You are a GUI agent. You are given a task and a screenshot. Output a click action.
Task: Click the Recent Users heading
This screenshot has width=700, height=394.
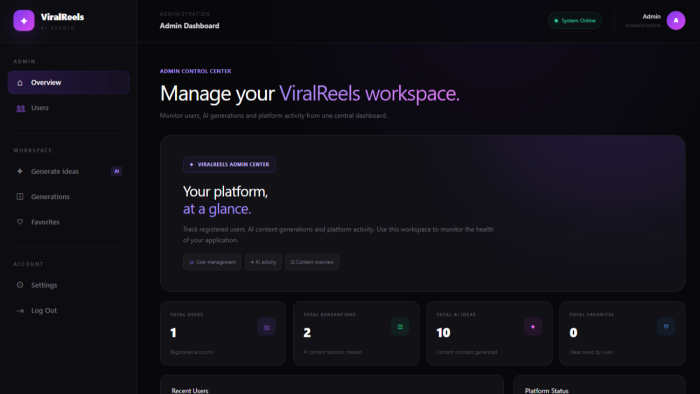click(x=190, y=391)
